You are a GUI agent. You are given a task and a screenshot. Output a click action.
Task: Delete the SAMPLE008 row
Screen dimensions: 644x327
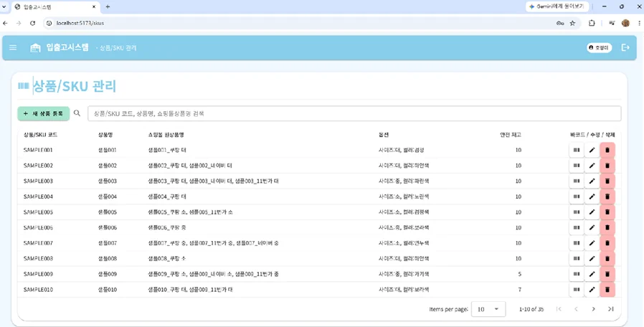pos(607,258)
